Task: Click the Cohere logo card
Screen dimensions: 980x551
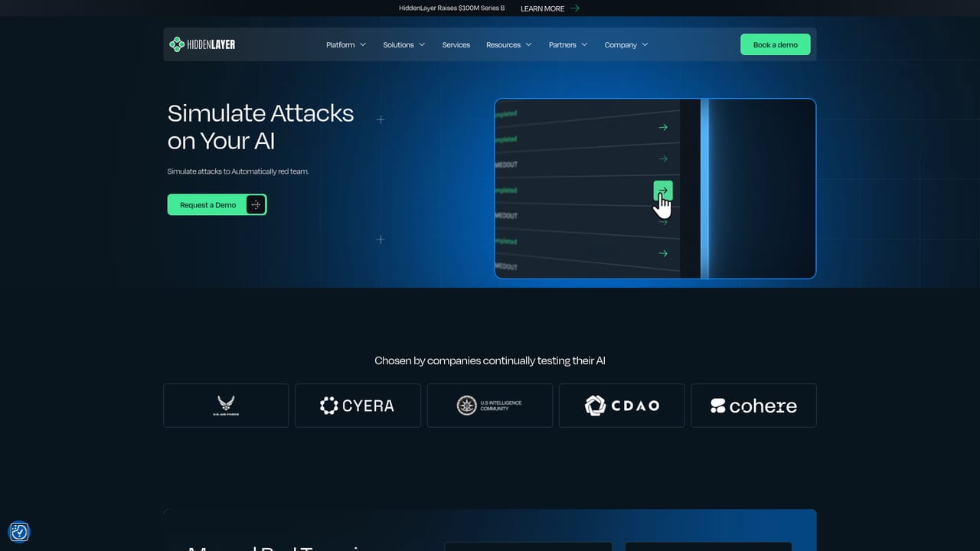Action: tap(753, 406)
